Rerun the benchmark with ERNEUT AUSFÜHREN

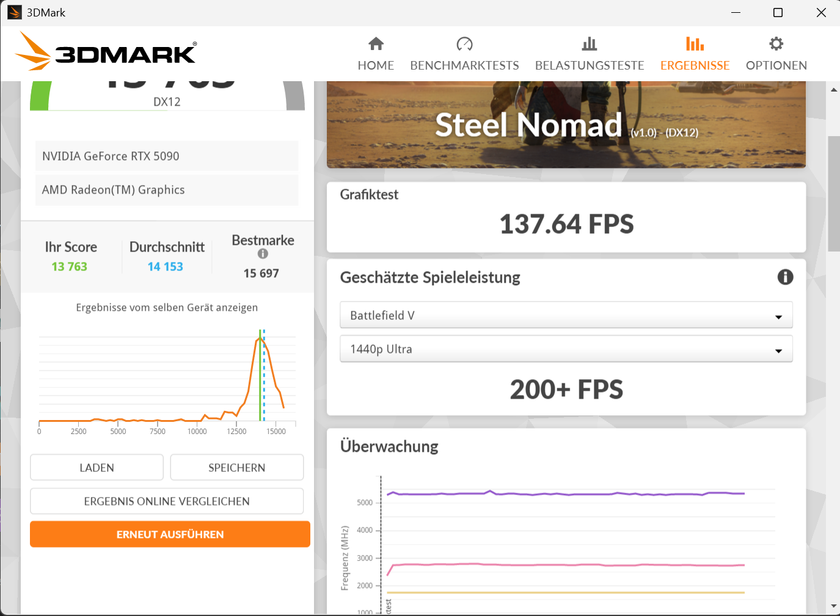[170, 534]
